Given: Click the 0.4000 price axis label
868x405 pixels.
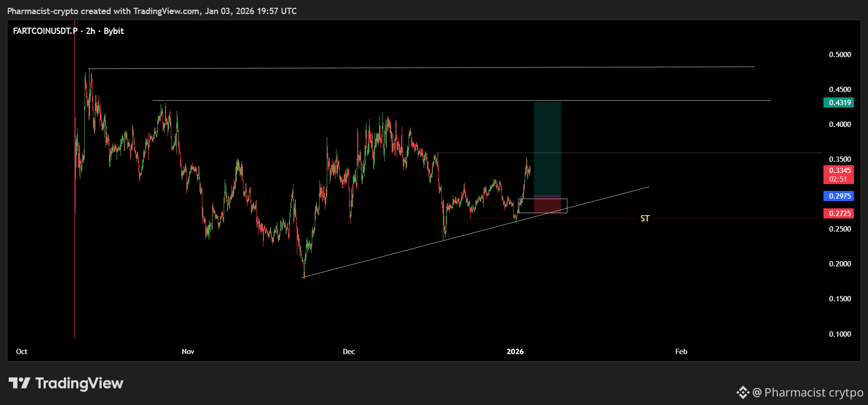Looking at the screenshot, I should point(840,125).
